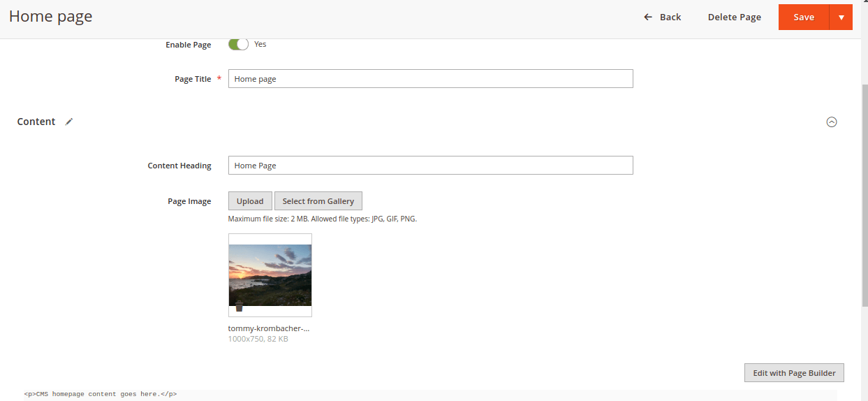Focus the Page Title input field
The image size is (868, 401).
pos(430,79)
